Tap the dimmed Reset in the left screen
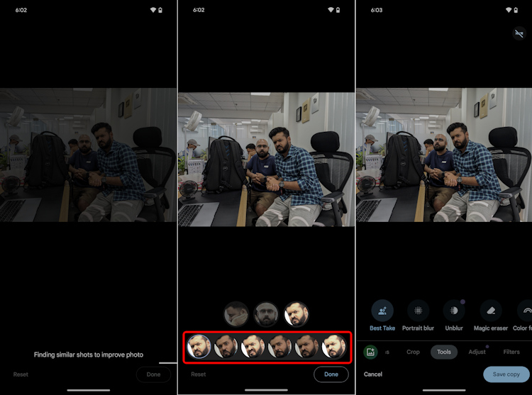This screenshot has height=395, width=532. coord(21,374)
